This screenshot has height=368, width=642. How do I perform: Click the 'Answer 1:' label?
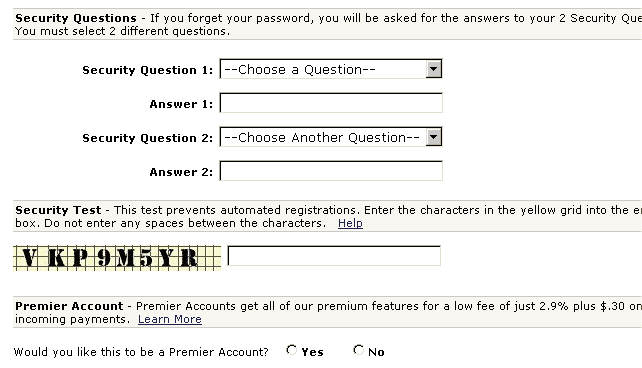point(181,104)
